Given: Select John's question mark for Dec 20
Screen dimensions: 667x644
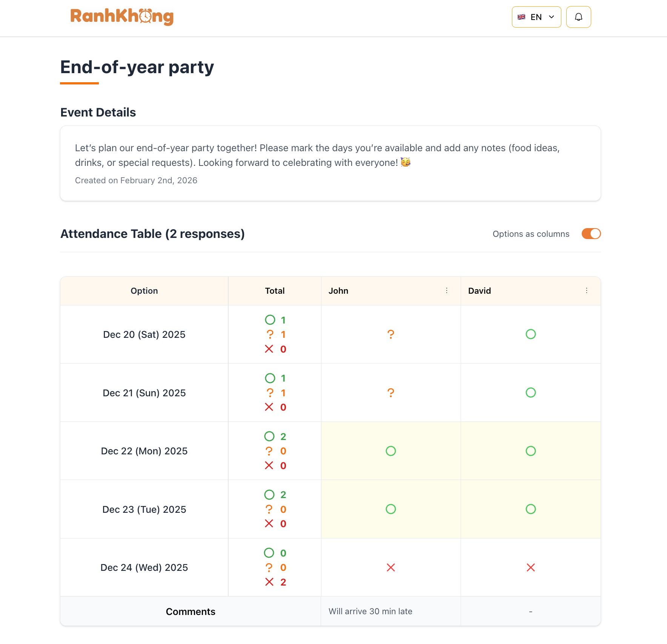Looking at the screenshot, I should [390, 334].
